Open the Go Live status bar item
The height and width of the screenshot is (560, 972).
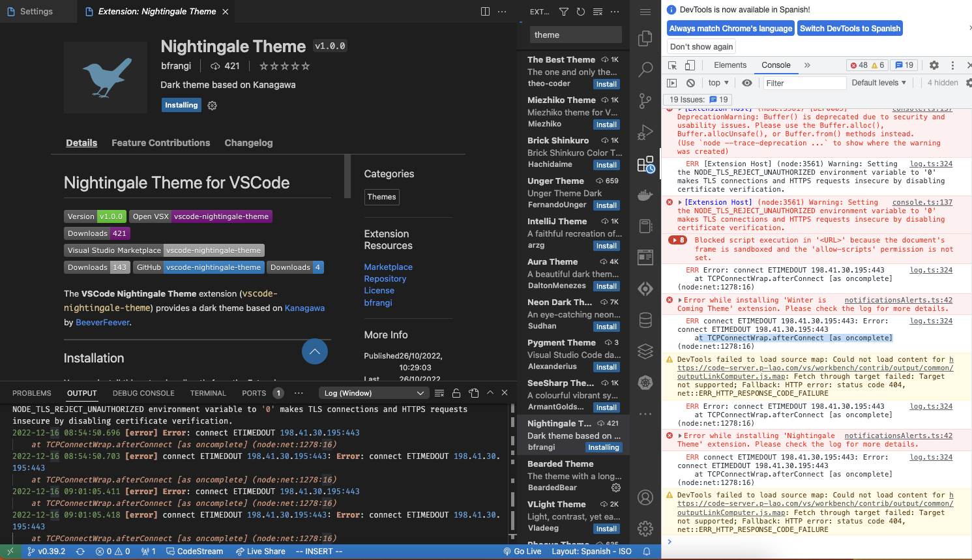(x=522, y=552)
